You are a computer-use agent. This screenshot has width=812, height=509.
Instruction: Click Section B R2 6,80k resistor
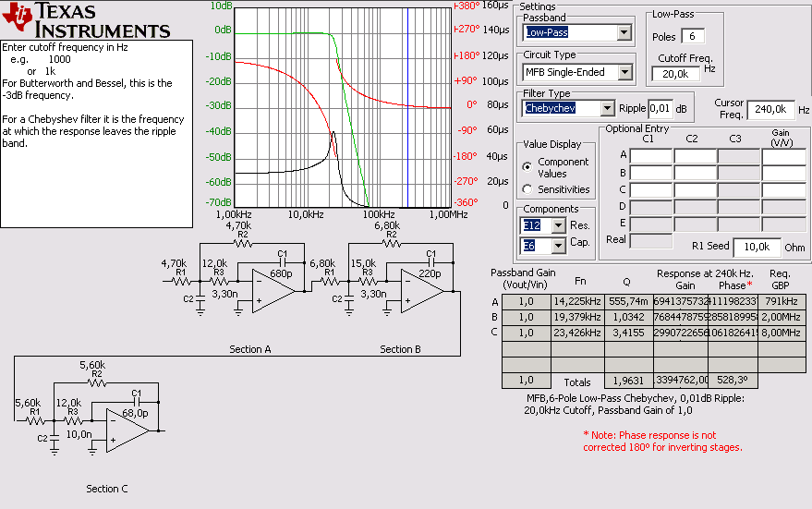click(392, 243)
